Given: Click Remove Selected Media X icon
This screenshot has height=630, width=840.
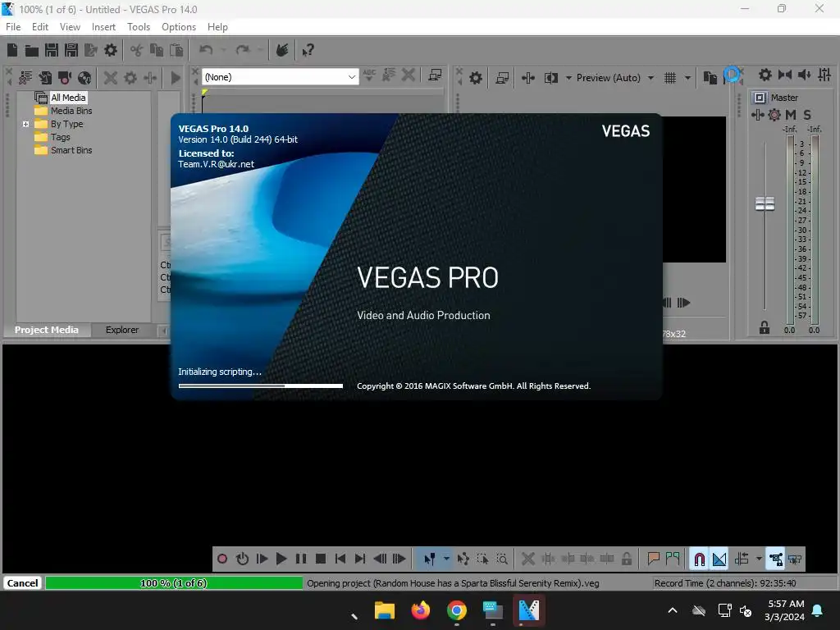Looking at the screenshot, I should point(111,78).
